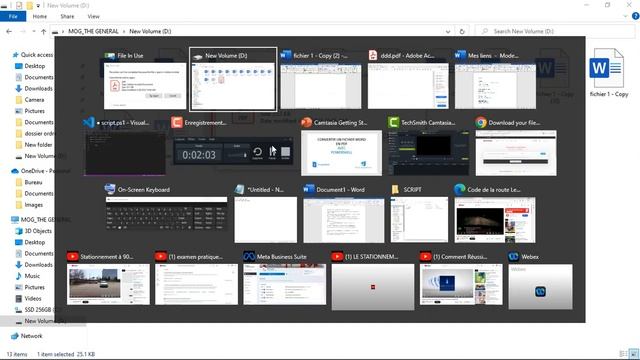This screenshot has height=360, width=640.
Task: Switch to large icons view in status bar
Action: point(633,354)
